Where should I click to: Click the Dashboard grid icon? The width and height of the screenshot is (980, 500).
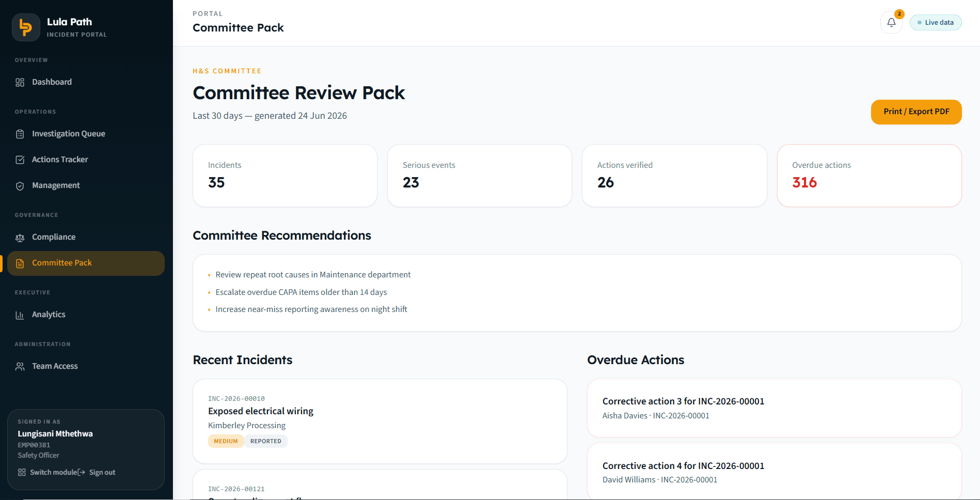tap(20, 82)
